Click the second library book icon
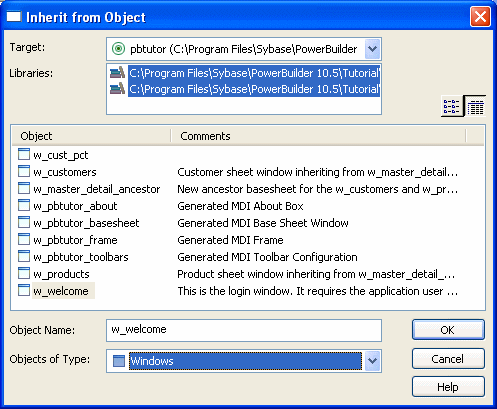The image size is (497, 409). pyautogui.click(x=117, y=88)
